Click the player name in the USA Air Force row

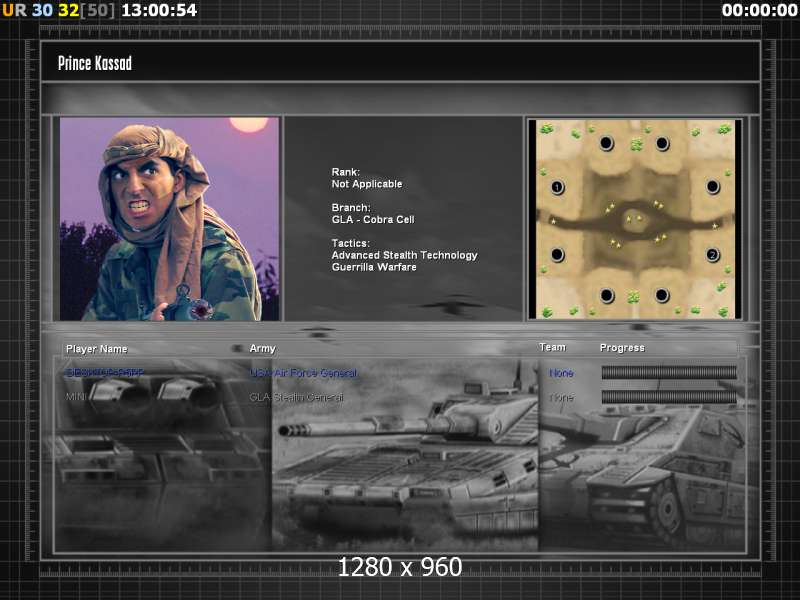pyautogui.click(x=105, y=373)
